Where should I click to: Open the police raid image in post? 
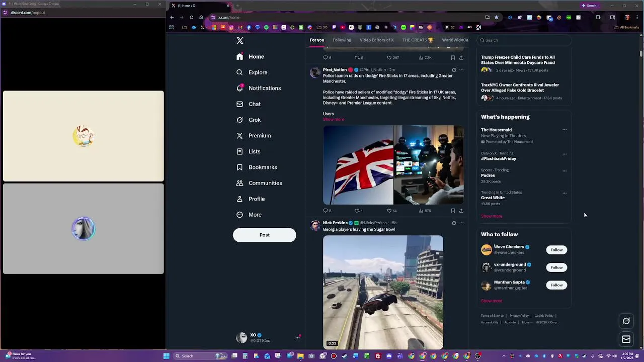click(429, 165)
